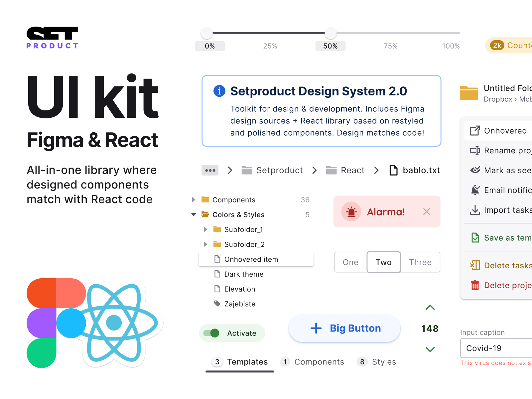The width and height of the screenshot is (532, 399).
Task: Select the Three segment in the segmented control
Action: pyautogui.click(x=420, y=262)
